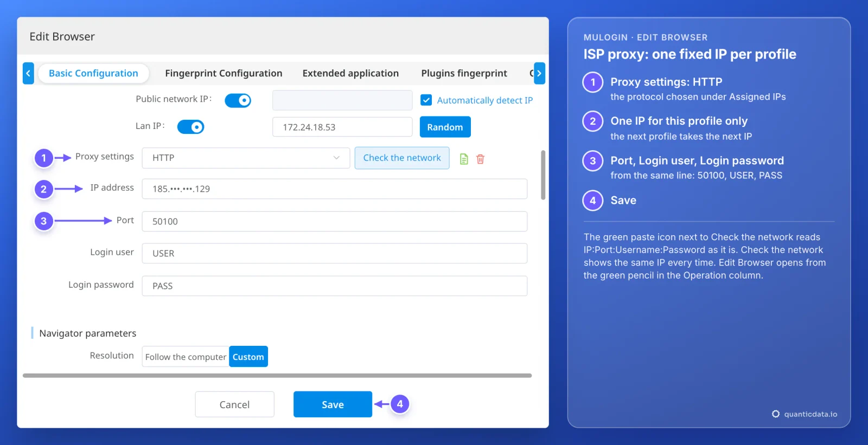Click the horizontal scrollbar above Cancel
Image resolution: width=868 pixels, height=445 pixels.
click(x=277, y=376)
